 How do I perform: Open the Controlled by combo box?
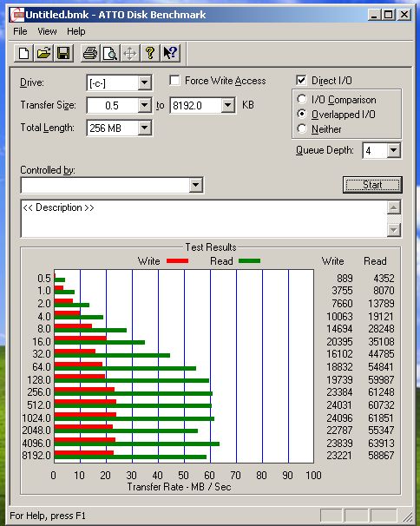click(x=112, y=185)
